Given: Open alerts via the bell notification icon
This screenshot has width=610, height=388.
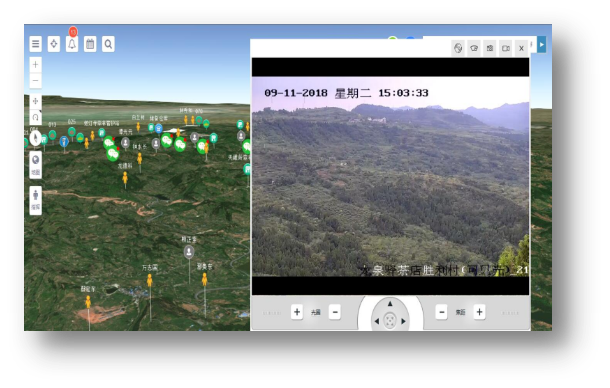Looking at the screenshot, I should 72,44.
